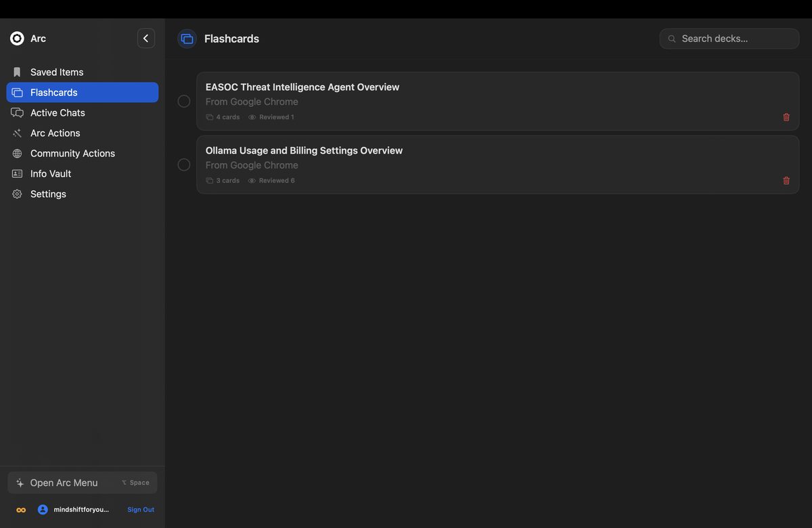Select the EASOC Threat Intelligence deck radio

(x=184, y=101)
